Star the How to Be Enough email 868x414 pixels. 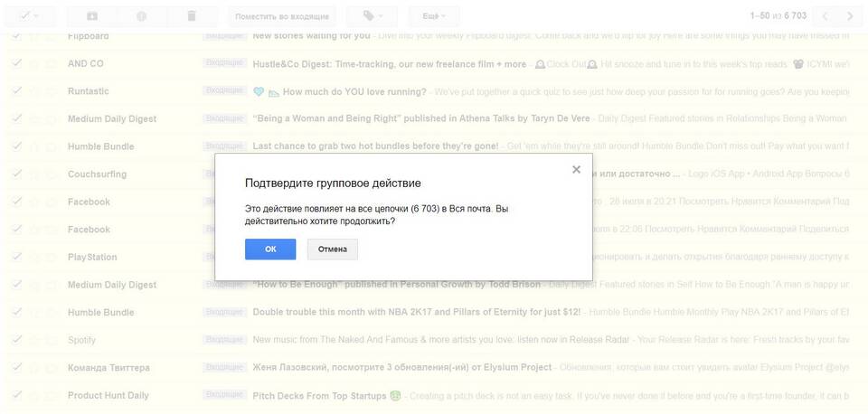coord(34,285)
